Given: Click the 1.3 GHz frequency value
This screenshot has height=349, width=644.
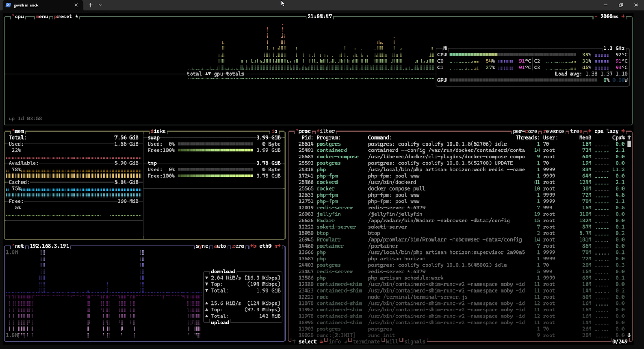Looking at the screenshot, I should pos(615,48).
